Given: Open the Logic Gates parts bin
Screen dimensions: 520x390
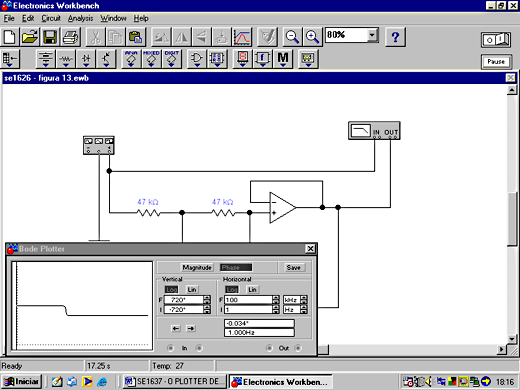Looking at the screenshot, I should pos(197,59).
